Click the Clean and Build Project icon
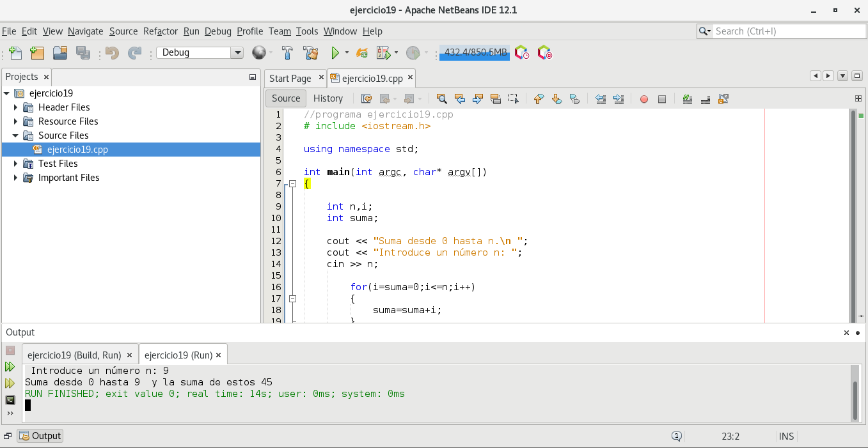The width and height of the screenshot is (868, 448). tap(311, 53)
